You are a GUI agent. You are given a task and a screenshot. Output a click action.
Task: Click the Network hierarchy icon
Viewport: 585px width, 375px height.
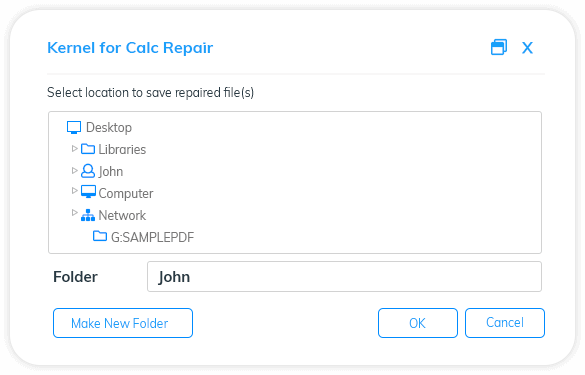(x=88, y=215)
